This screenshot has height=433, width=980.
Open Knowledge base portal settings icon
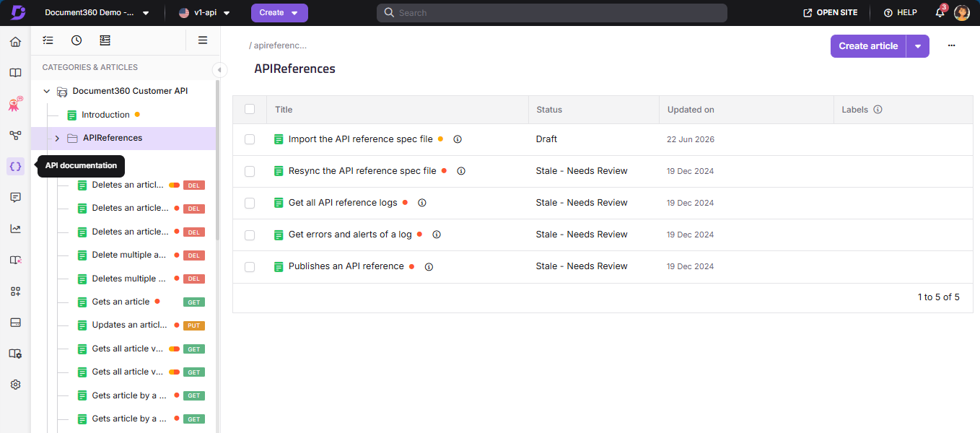(x=15, y=354)
